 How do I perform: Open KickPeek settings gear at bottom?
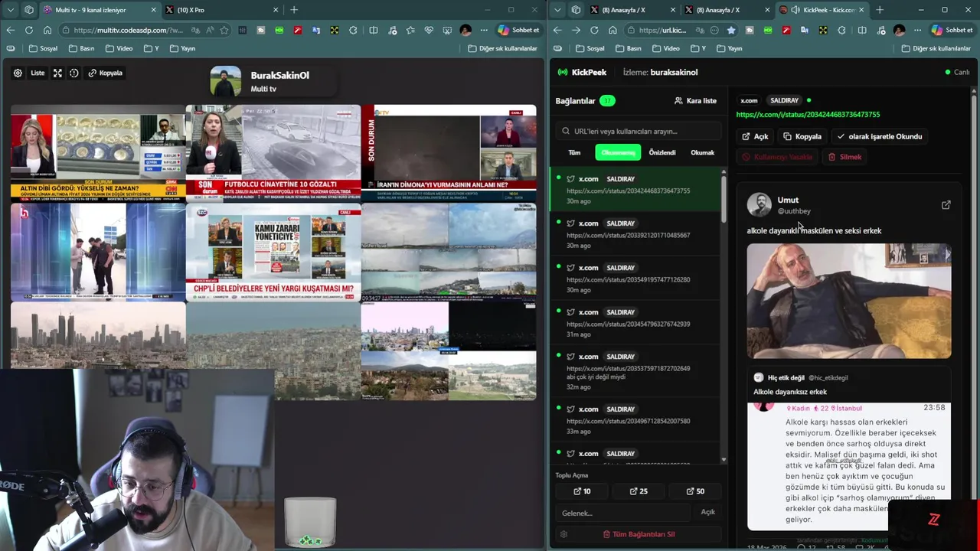pyautogui.click(x=563, y=534)
